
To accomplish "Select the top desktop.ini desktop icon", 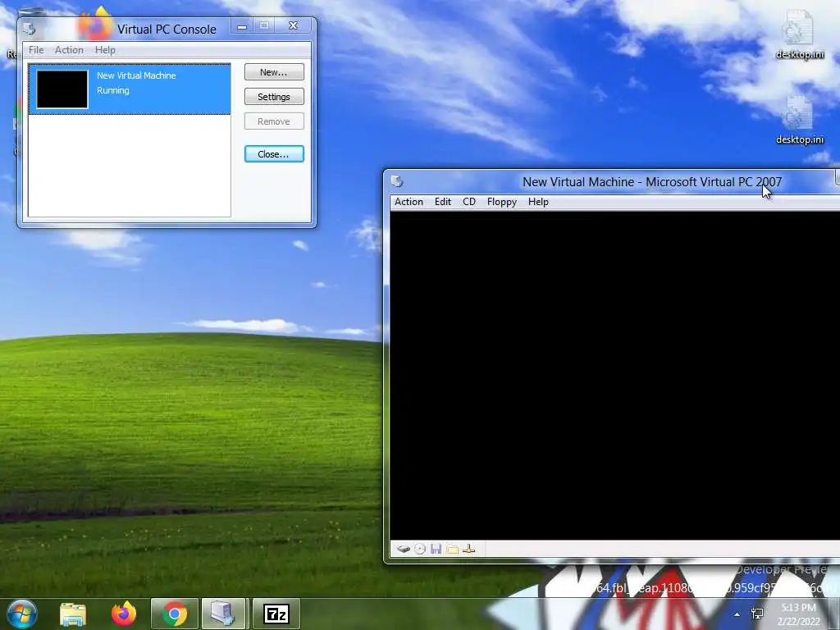I will pyautogui.click(x=799, y=34).
